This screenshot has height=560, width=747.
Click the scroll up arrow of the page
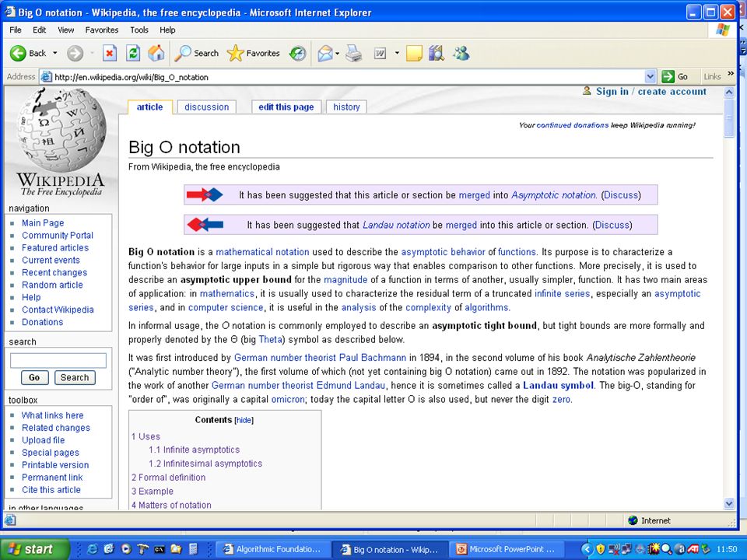[729, 93]
